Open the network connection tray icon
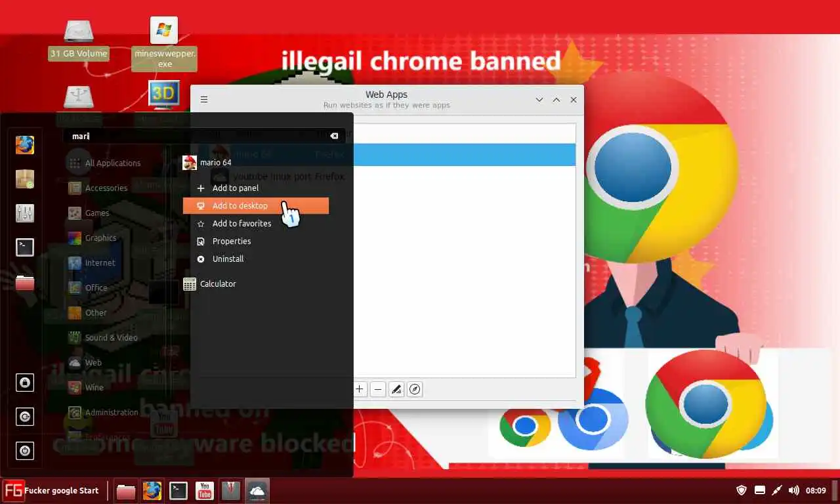Screen dimensions: 840x504 coord(777,490)
